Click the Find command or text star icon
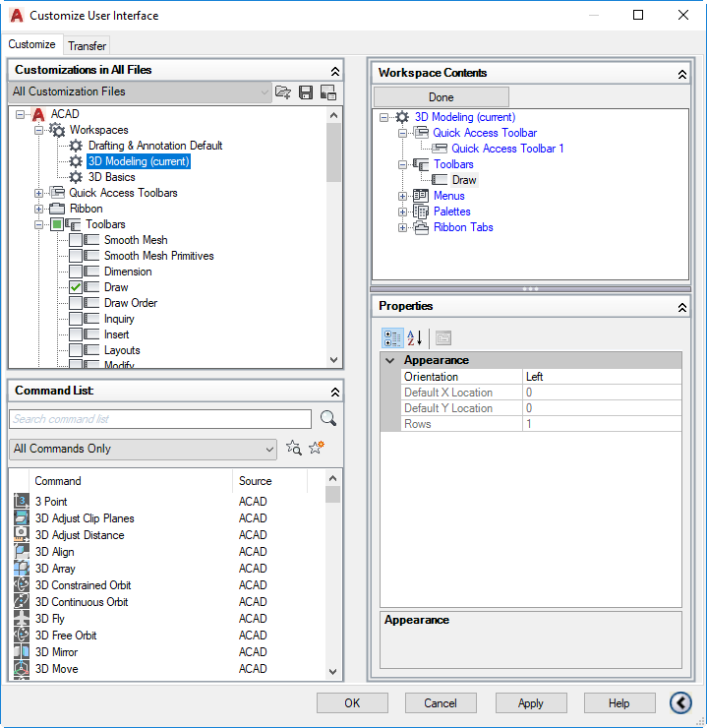707x728 pixels. coord(293,448)
